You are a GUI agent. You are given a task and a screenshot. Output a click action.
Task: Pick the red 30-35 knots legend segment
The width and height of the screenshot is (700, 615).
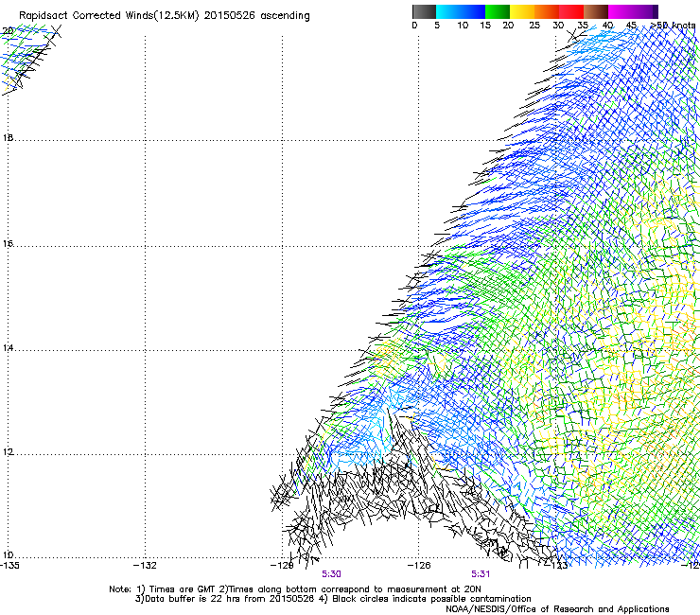(x=571, y=11)
